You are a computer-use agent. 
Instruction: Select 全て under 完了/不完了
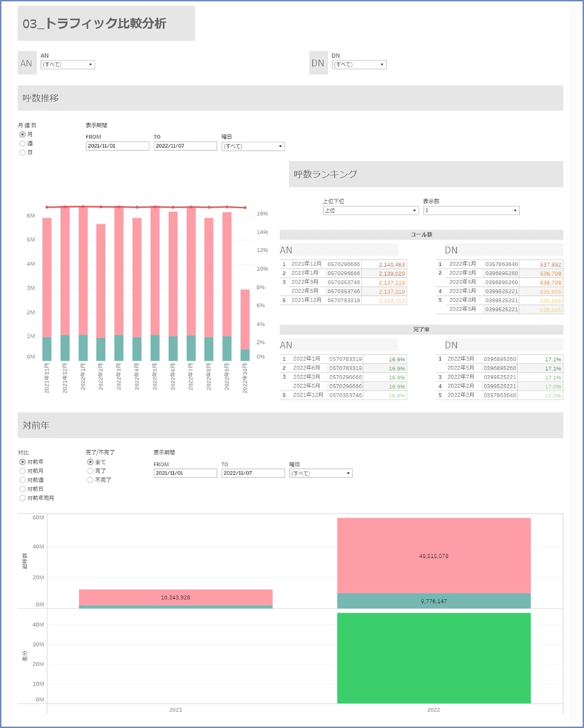[x=90, y=462]
